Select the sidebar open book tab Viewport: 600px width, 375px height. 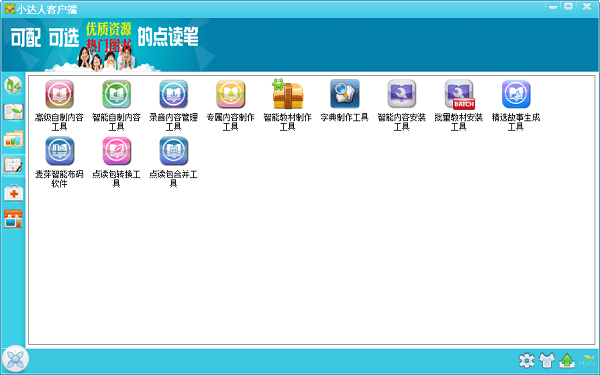(x=13, y=112)
